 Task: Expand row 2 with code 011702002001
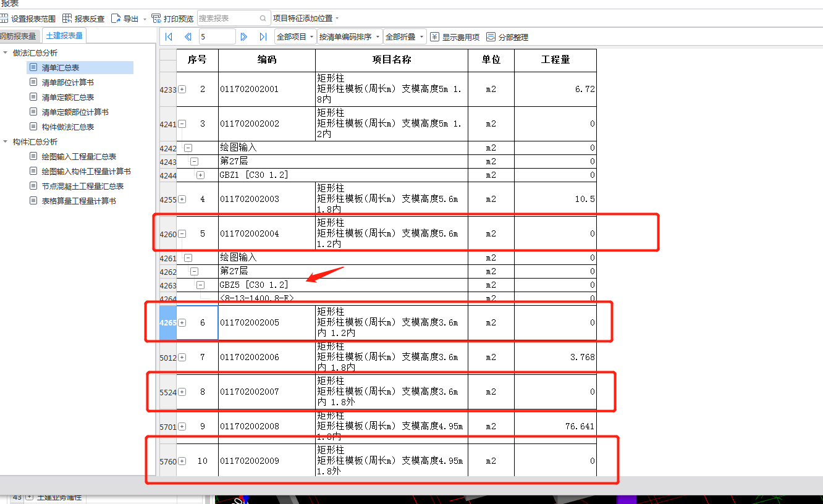(182, 90)
